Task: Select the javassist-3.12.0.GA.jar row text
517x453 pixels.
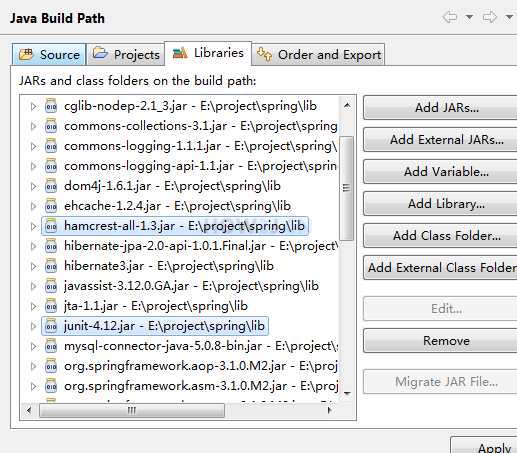Action: [191, 286]
